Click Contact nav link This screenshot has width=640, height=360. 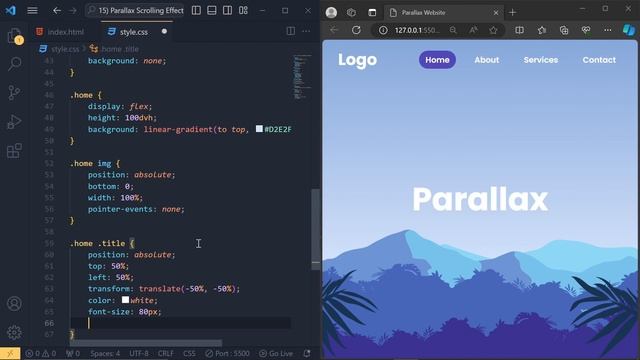click(599, 60)
